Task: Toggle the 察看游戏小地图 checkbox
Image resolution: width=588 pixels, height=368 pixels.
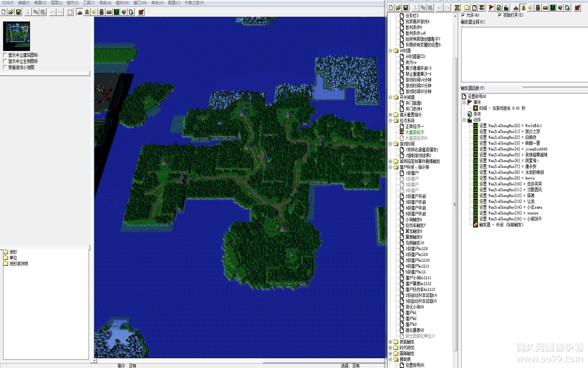Action: coord(5,67)
